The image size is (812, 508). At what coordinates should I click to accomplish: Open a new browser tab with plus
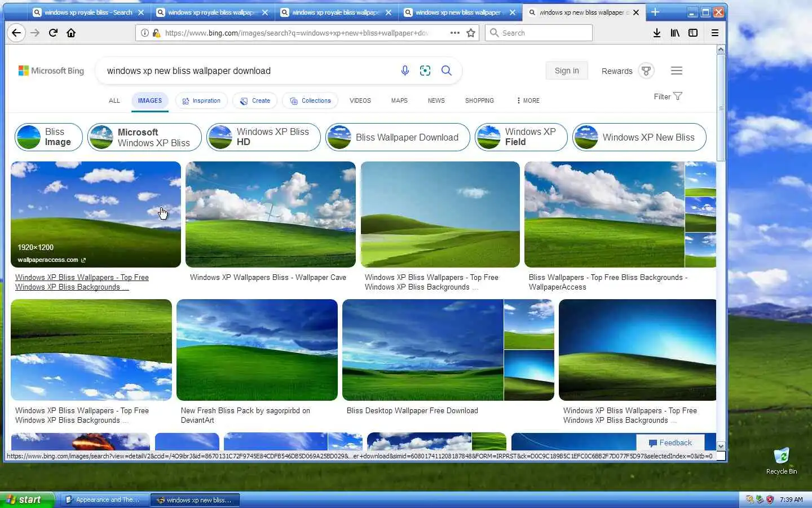[655, 12]
